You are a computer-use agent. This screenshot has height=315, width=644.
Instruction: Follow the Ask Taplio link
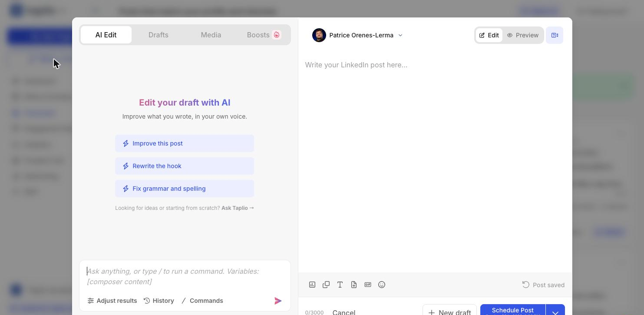click(x=238, y=208)
